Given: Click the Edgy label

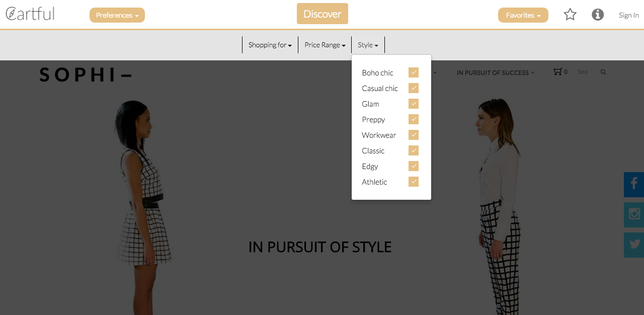Looking at the screenshot, I should (370, 166).
